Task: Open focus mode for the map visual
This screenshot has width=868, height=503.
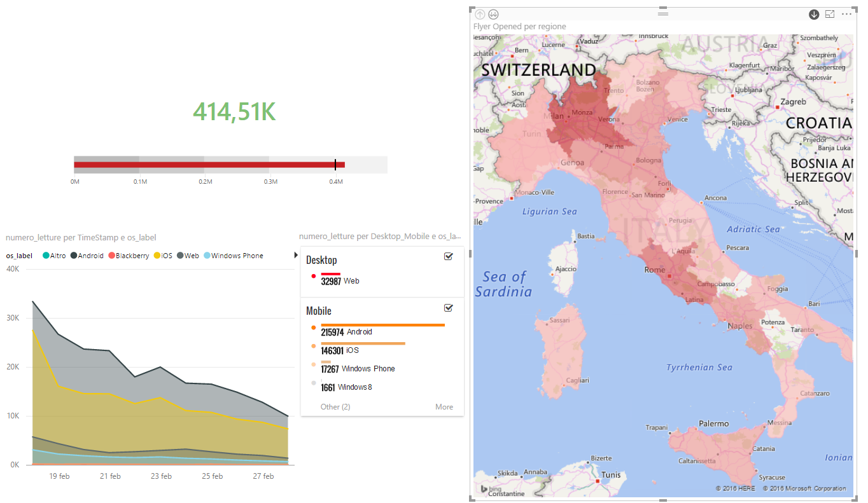Action: click(x=830, y=14)
